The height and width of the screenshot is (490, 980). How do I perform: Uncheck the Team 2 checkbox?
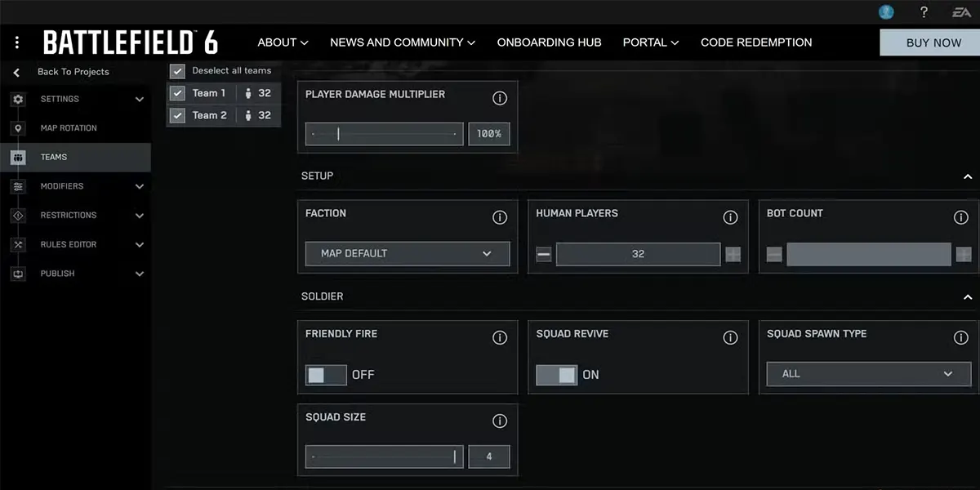click(177, 116)
